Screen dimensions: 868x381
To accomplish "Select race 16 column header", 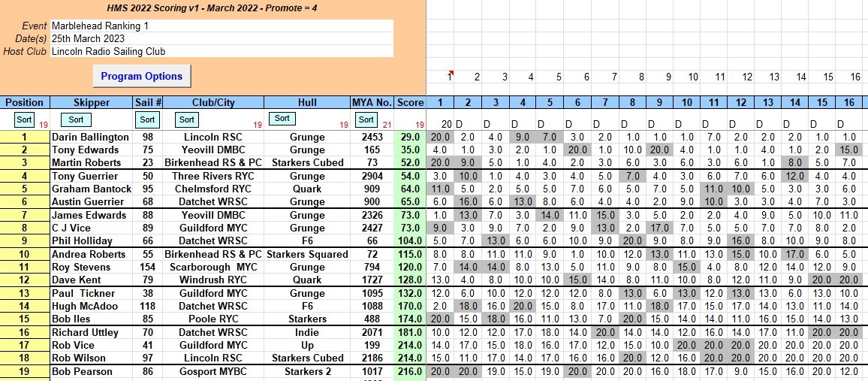I will click(x=854, y=102).
